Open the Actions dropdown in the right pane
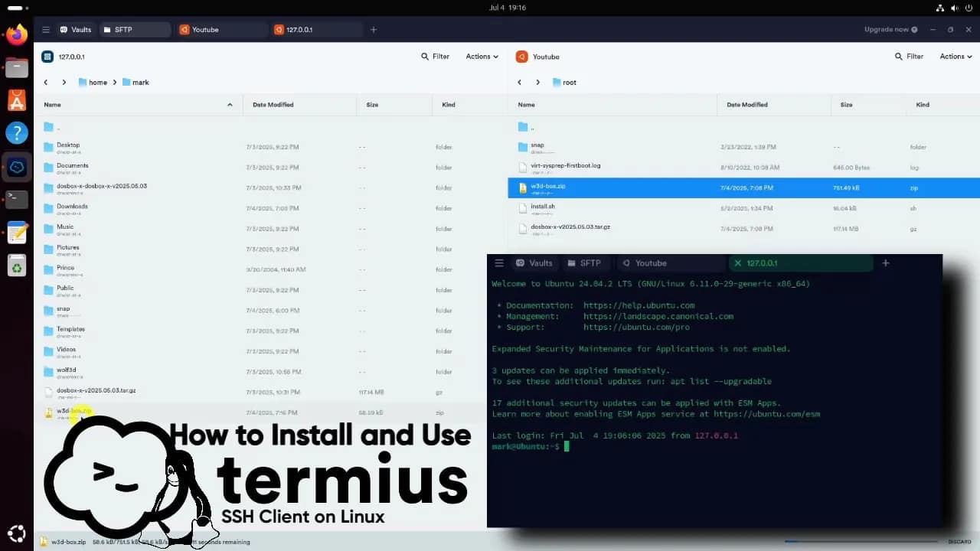Screen dimensions: 980x551 [x=955, y=56]
